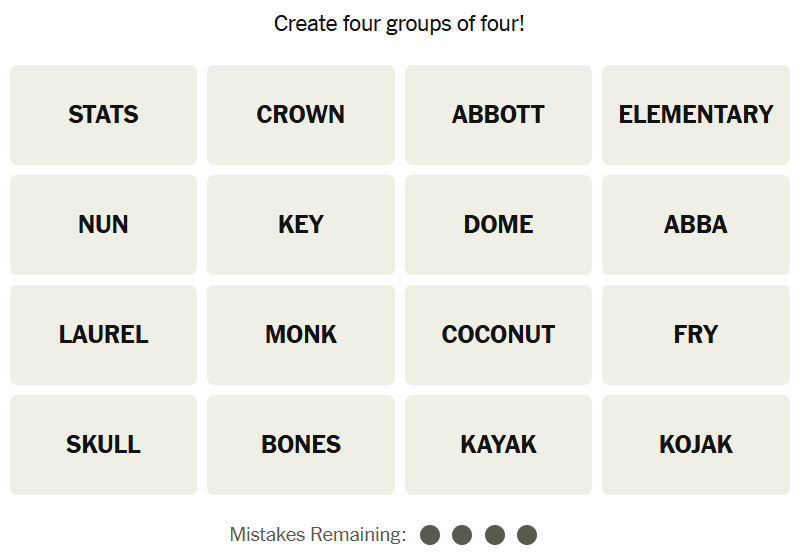Click the MONK word tile
The image size is (804, 558).
point(301,335)
